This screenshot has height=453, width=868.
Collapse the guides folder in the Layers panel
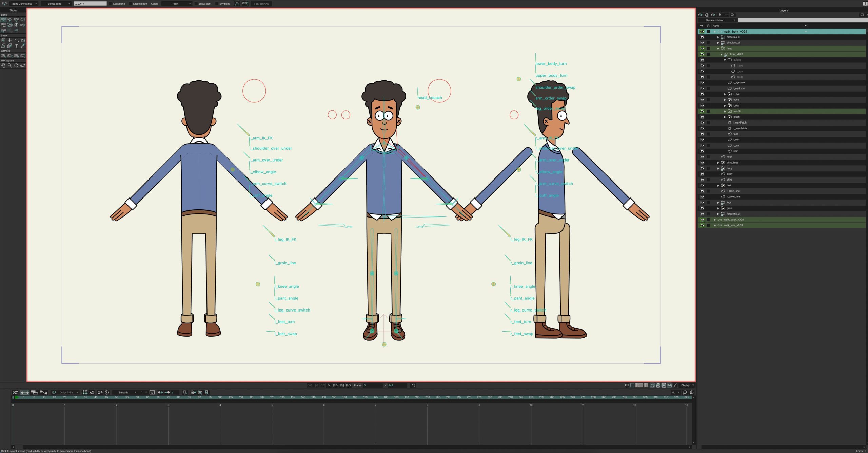point(725,60)
